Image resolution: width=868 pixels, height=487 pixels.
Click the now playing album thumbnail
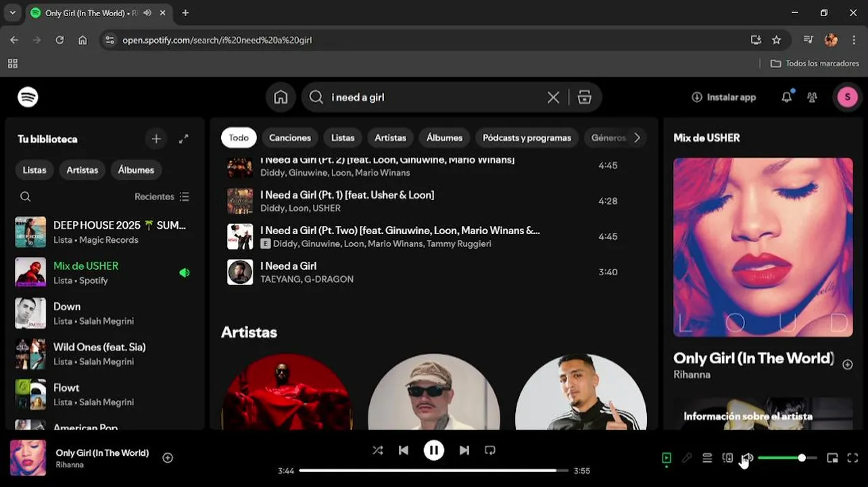(x=28, y=458)
